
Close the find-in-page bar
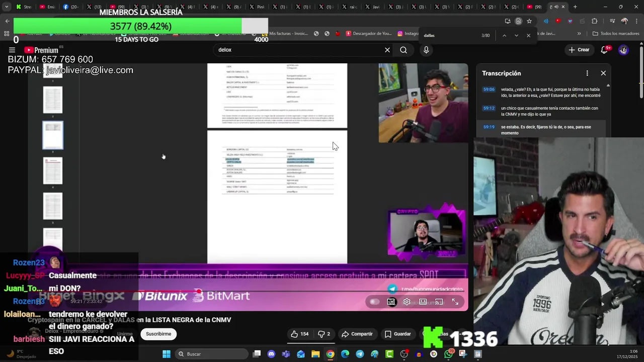pos(528,35)
